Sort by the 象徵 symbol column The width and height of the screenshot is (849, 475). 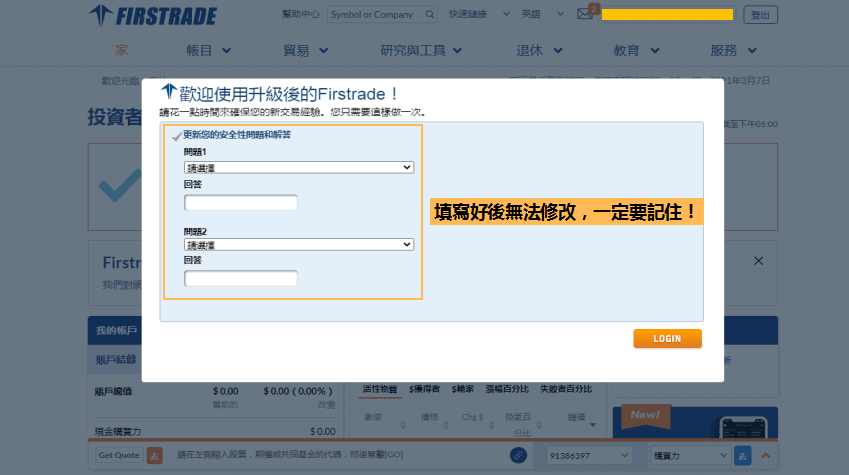[373, 417]
